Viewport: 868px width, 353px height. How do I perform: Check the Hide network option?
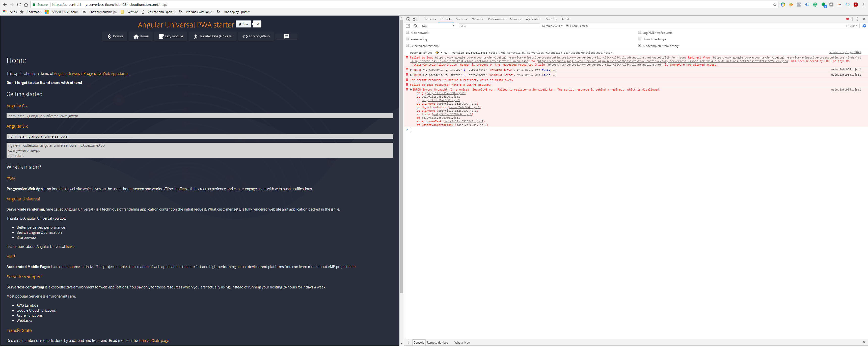pyautogui.click(x=408, y=33)
